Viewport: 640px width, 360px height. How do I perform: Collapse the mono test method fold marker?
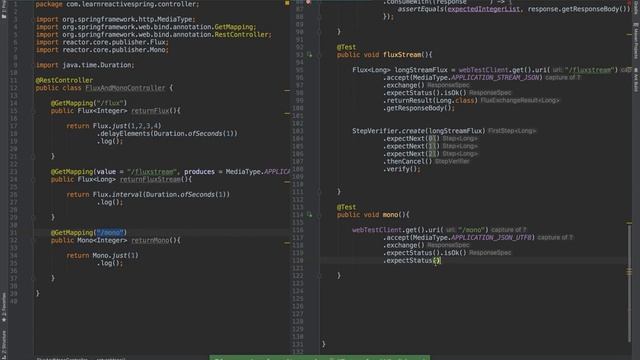point(319,215)
